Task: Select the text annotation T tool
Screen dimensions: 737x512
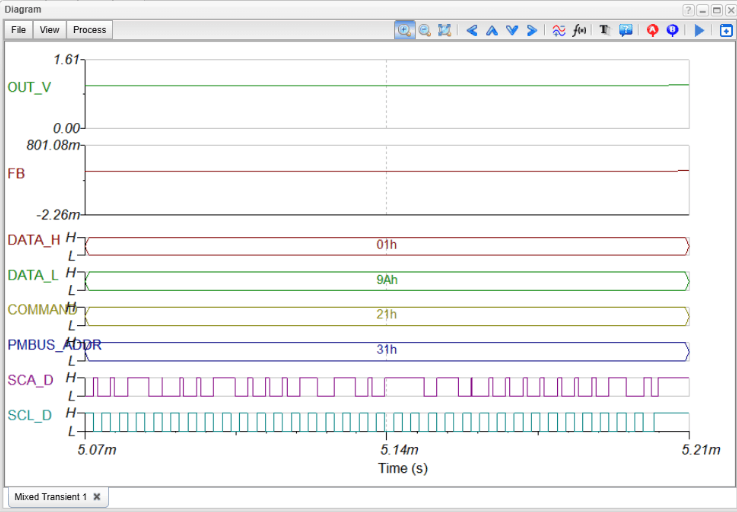Action: click(x=605, y=31)
